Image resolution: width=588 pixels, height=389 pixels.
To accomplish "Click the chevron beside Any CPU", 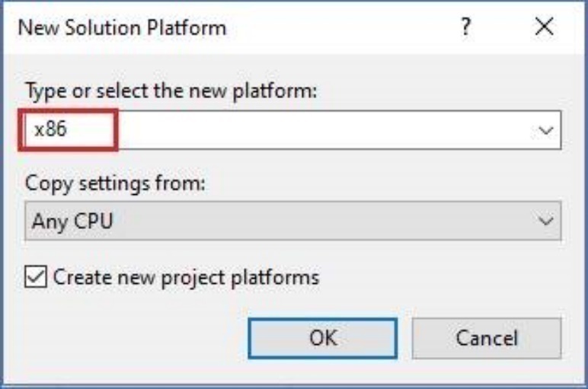I will point(545,222).
